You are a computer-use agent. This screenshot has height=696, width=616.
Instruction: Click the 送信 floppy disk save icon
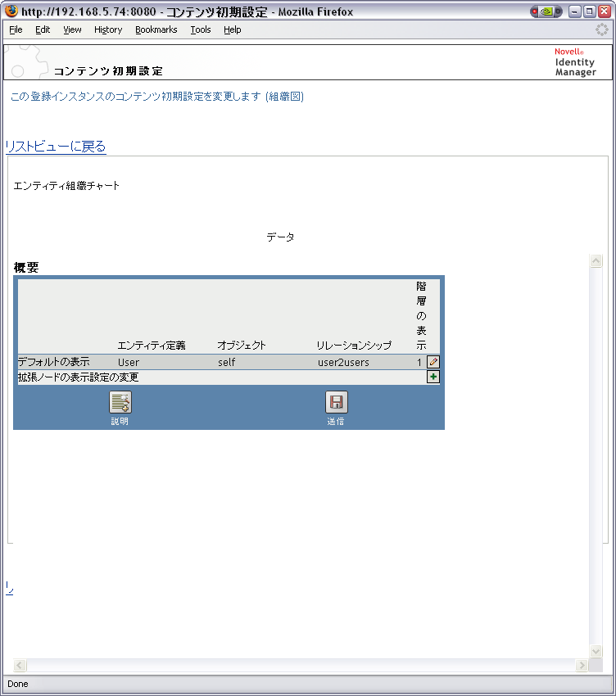[336, 402]
